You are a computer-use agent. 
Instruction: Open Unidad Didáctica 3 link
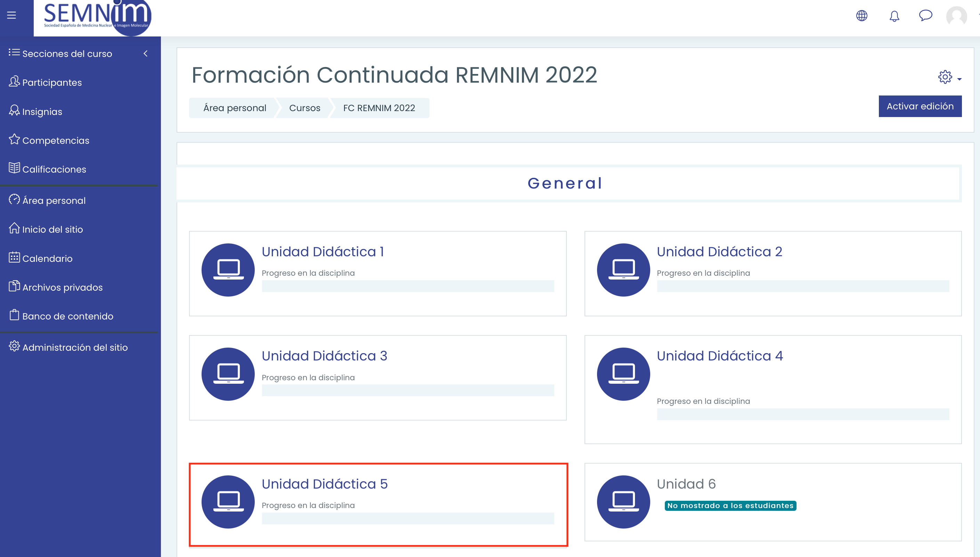[x=324, y=356]
